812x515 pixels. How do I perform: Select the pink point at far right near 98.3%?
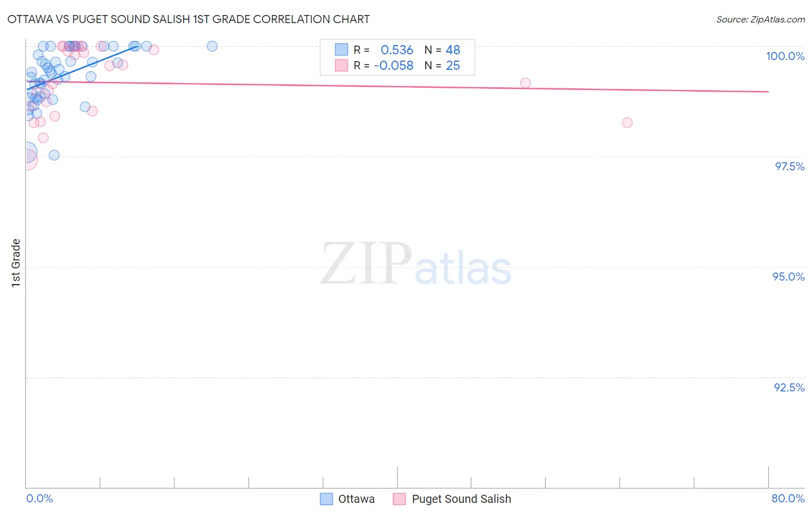(627, 122)
